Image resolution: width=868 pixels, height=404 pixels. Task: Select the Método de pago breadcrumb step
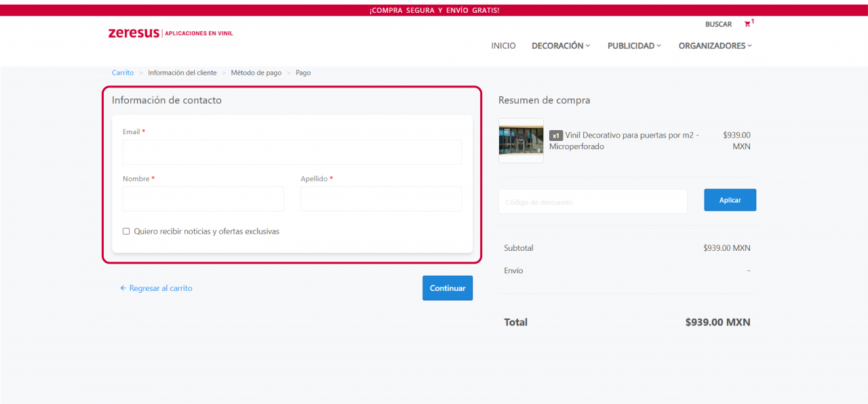256,73
